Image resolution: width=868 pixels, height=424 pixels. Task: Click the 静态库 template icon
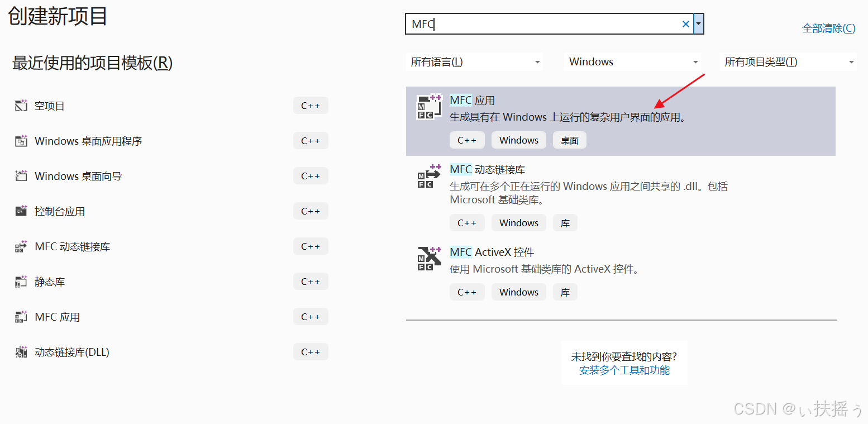21,282
